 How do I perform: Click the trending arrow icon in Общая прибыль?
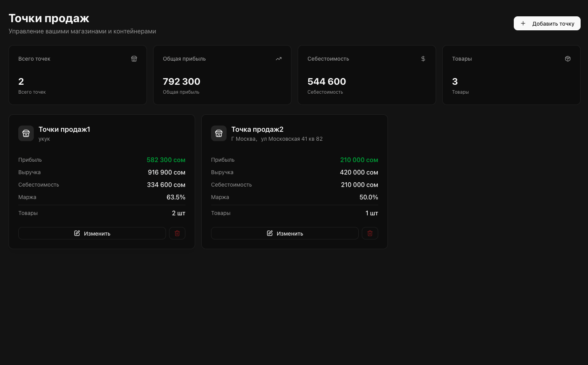pos(279,59)
